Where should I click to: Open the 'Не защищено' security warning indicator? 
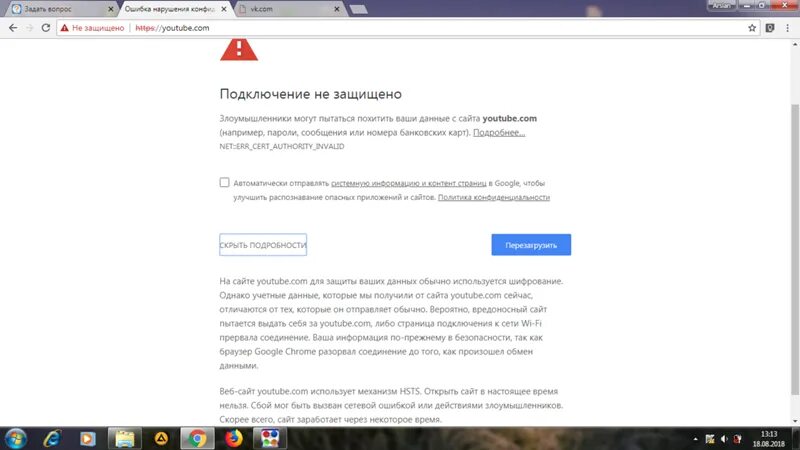(92, 28)
